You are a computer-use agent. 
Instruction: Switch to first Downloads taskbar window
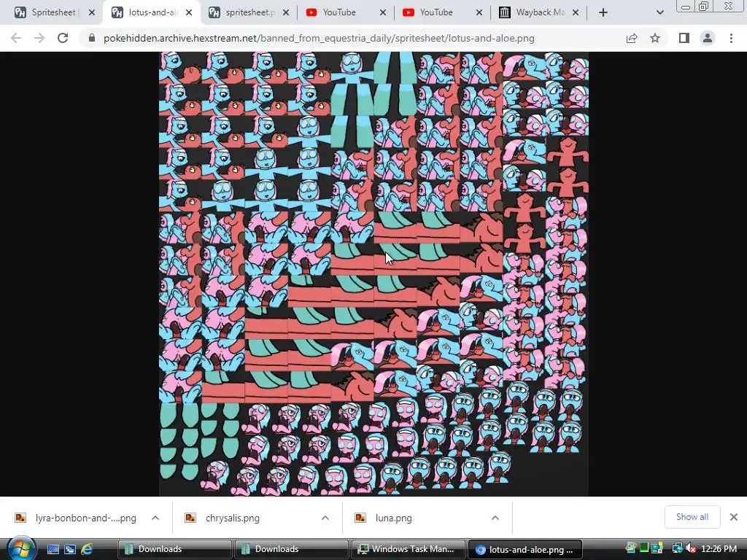point(174,549)
